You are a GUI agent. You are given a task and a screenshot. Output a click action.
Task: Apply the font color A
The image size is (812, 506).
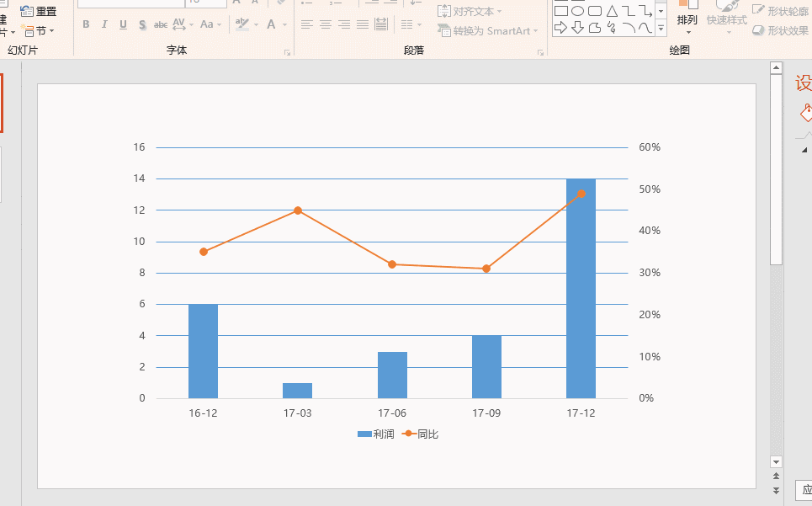tap(271, 24)
